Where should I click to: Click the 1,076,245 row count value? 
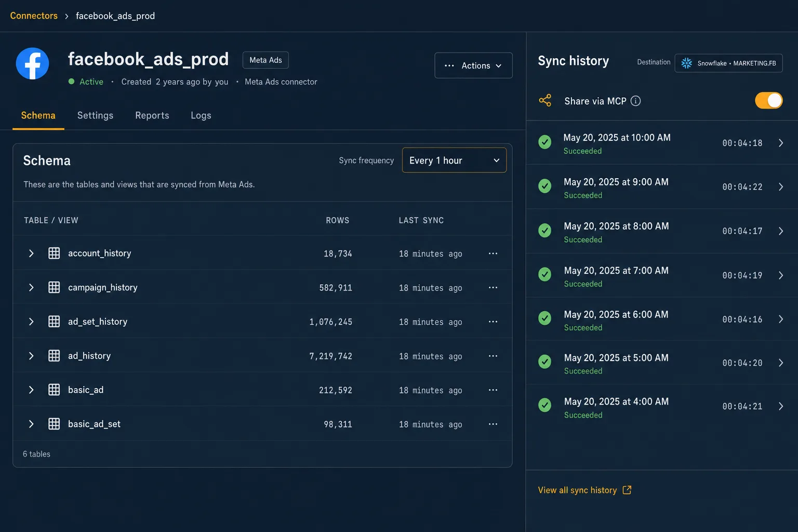pyautogui.click(x=330, y=322)
